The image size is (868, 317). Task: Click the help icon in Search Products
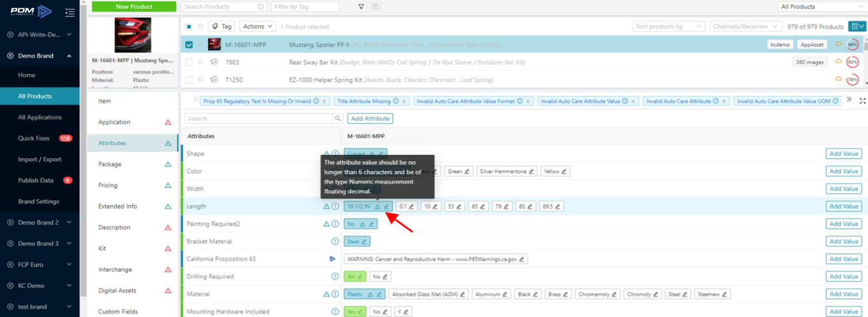260,6
